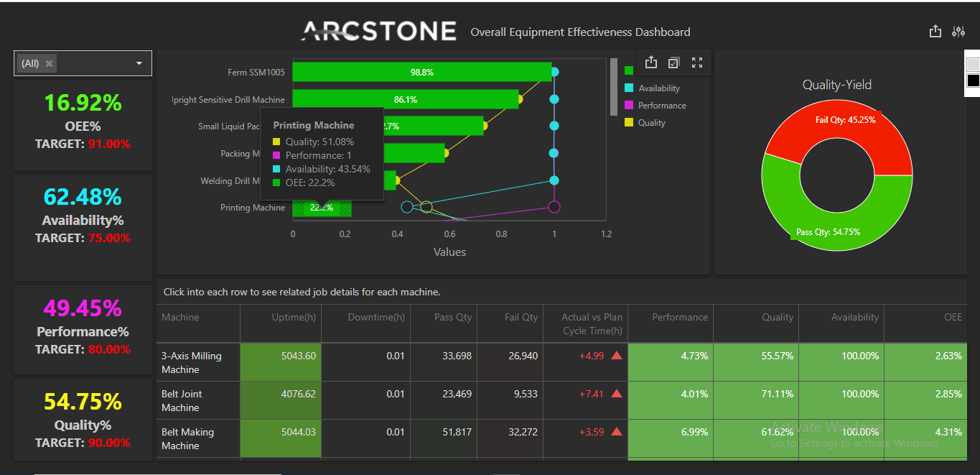
Task: Toggle Availability series in chart legend
Action: (658, 88)
